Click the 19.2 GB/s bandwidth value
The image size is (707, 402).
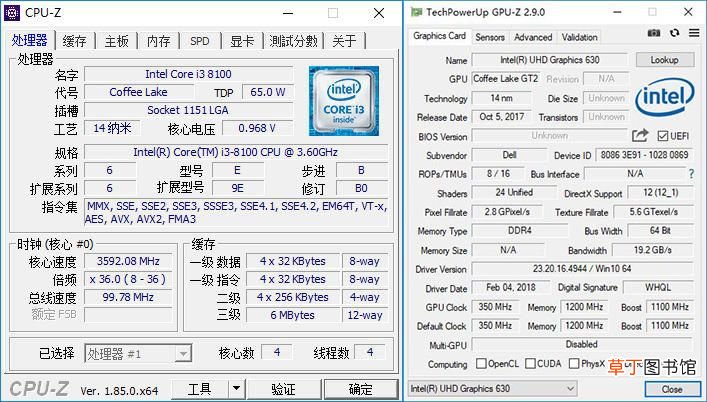[x=652, y=250]
